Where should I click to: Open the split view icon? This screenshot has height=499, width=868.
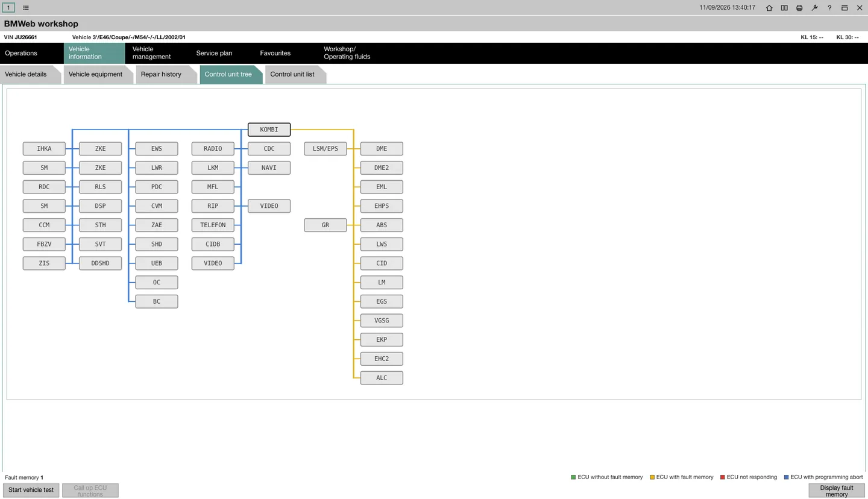point(784,8)
